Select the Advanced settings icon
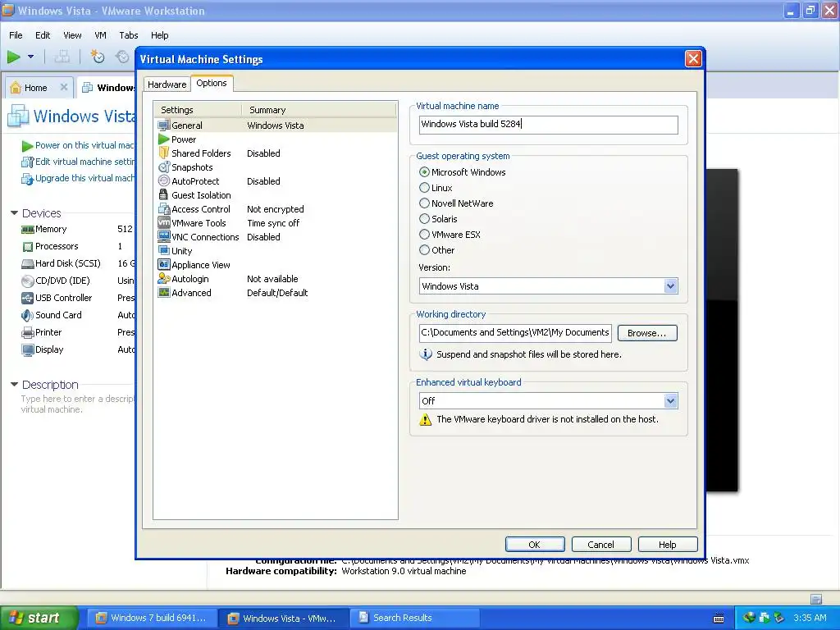Image resolution: width=840 pixels, height=630 pixels. pos(164,293)
